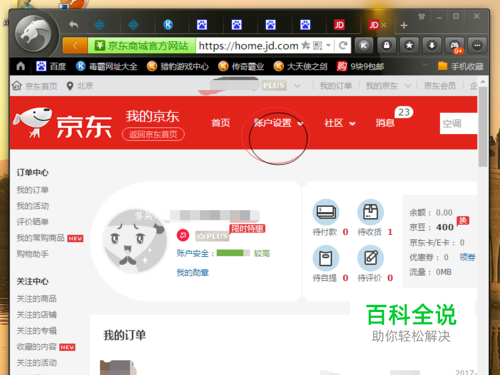Open downloads arrow toolbar icon
The width and height of the screenshot is (500, 375).
[432, 45]
